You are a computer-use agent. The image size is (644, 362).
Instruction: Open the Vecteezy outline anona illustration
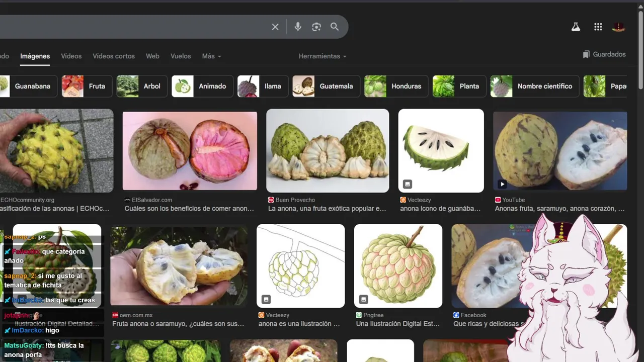(301, 266)
